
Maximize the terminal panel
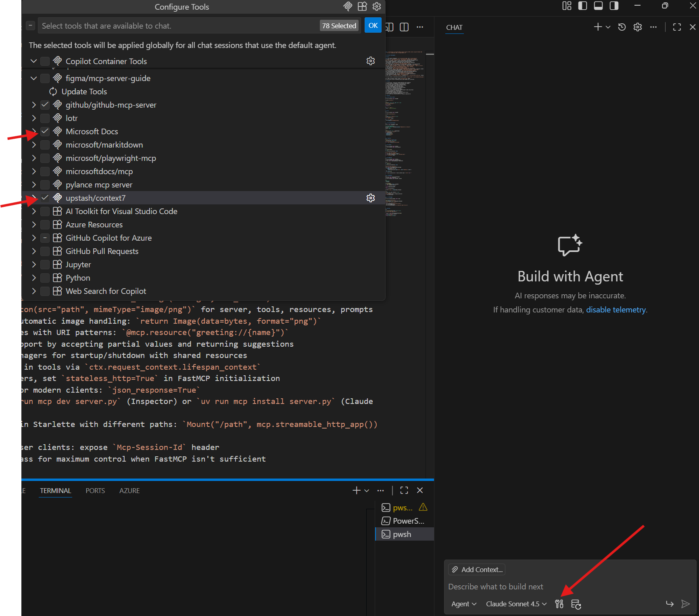coord(404,490)
